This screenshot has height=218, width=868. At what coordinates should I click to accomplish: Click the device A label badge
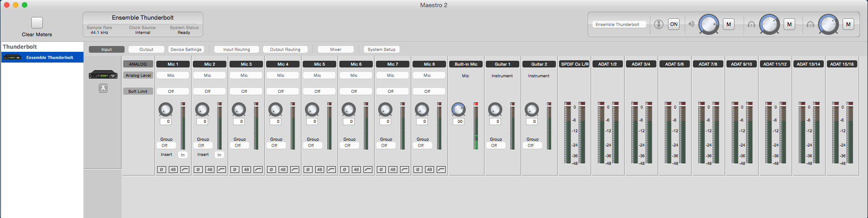(103, 88)
